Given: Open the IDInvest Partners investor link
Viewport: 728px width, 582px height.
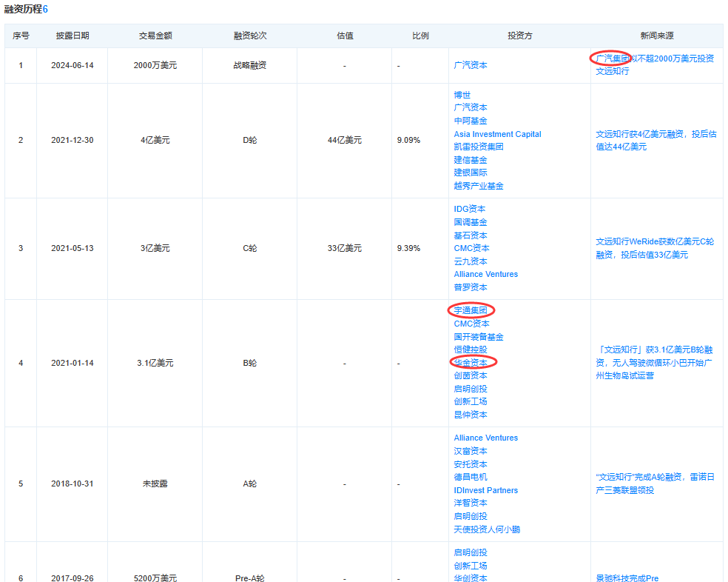Looking at the screenshot, I should coord(485,490).
